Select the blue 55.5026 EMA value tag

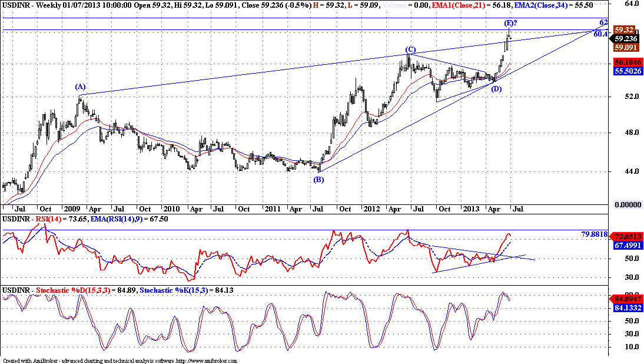pyautogui.click(x=627, y=71)
